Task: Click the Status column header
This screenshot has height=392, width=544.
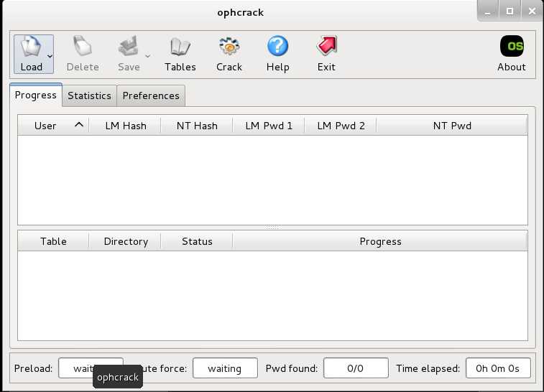Action: (197, 241)
